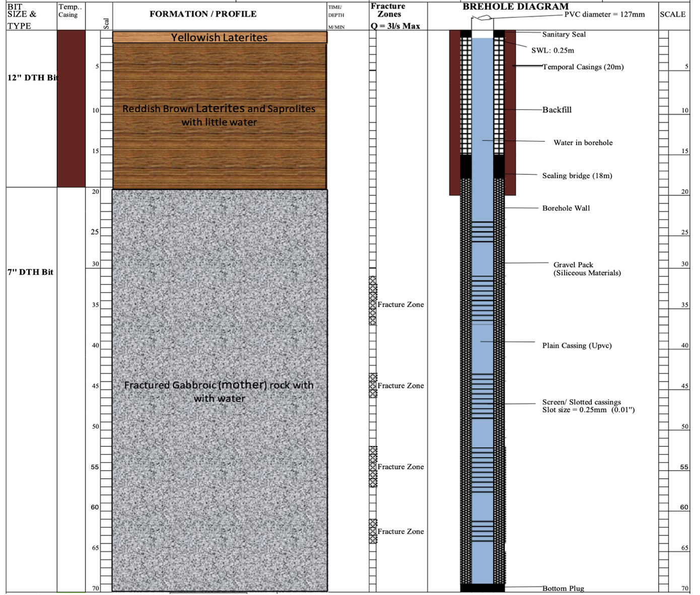Select 'Plain Cassing (Upvc)' annotation
Screen dimensions: 700x595
pyautogui.click(x=577, y=345)
